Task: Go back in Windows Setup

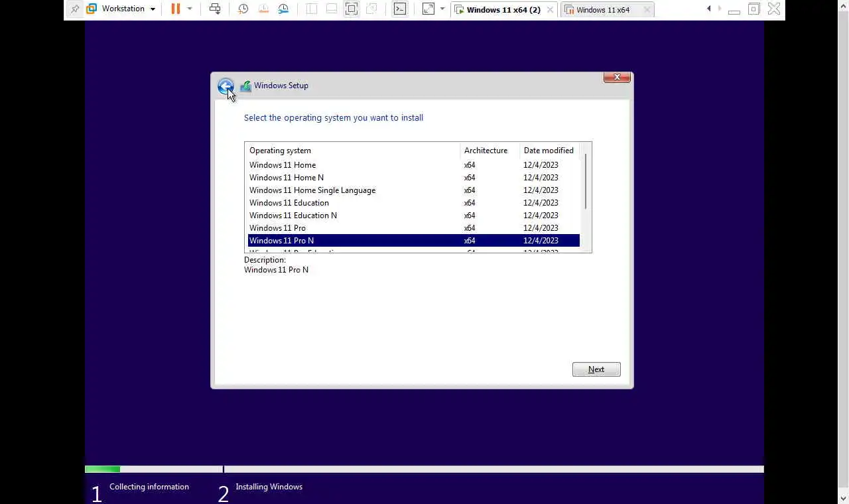Action: point(226,86)
